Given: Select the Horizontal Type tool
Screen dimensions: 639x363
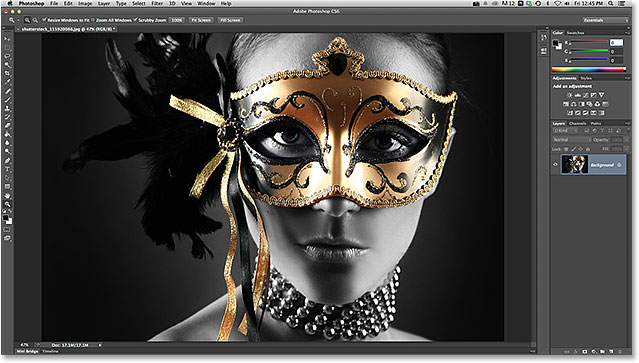Looking at the screenshot, I should pos(7,169).
